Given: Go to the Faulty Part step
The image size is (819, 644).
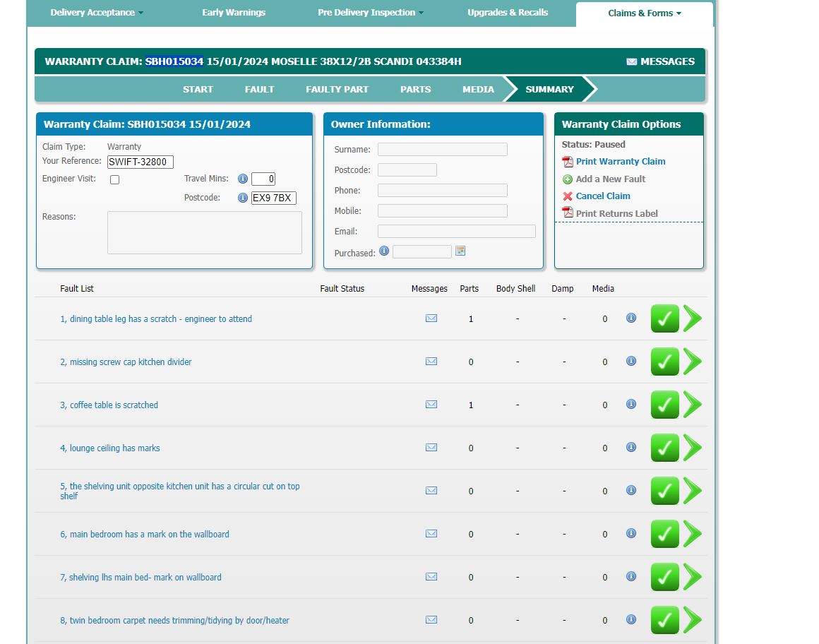Looking at the screenshot, I should pyautogui.click(x=337, y=89).
